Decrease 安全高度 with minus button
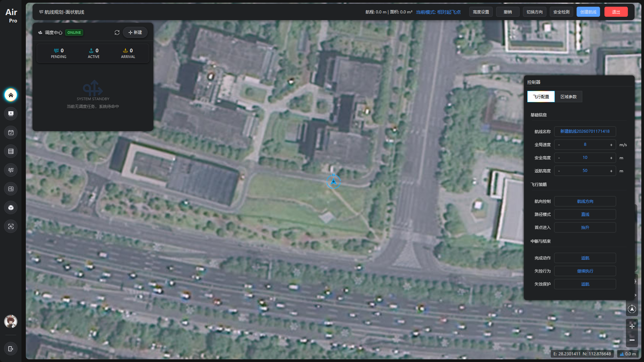Viewport: 644px width, 362px height. click(559, 158)
